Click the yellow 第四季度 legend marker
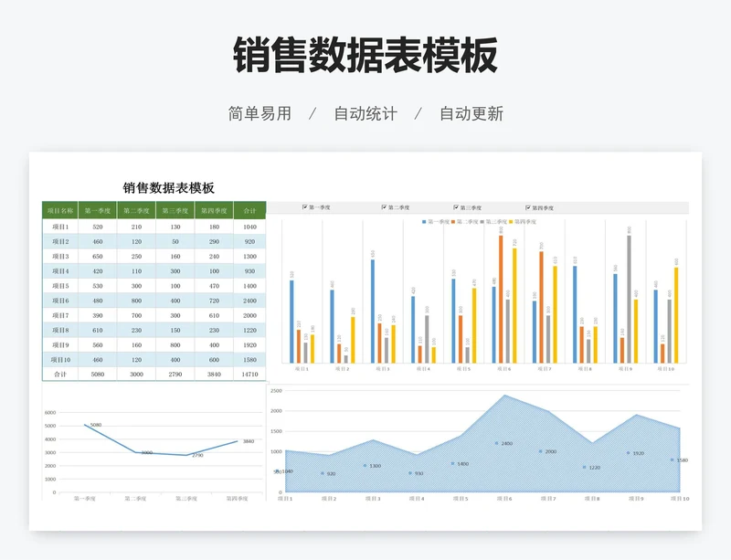Viewport: 731px width, 560px height. click(510, 222)
